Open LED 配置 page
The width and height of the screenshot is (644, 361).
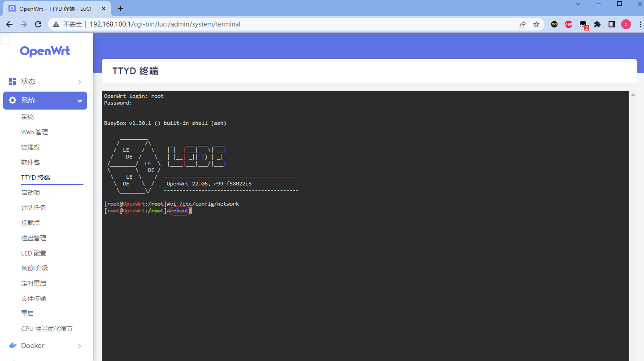(x=34, y=253)
